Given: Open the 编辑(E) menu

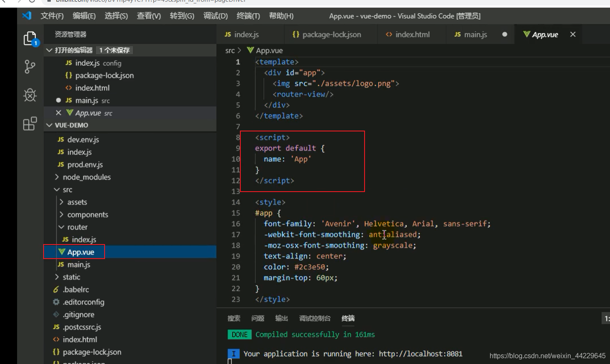Looking at the screenshot, I should click(84, 16).
